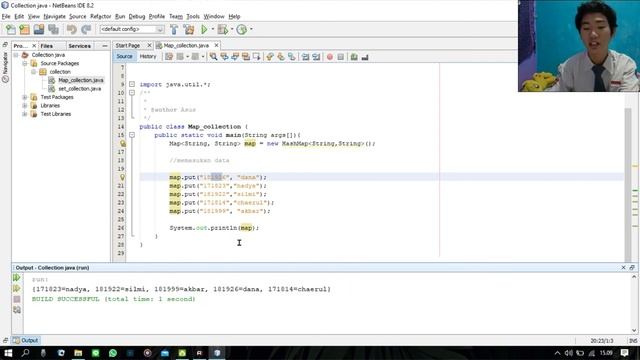Open the Navigate menu

(54, 16)
